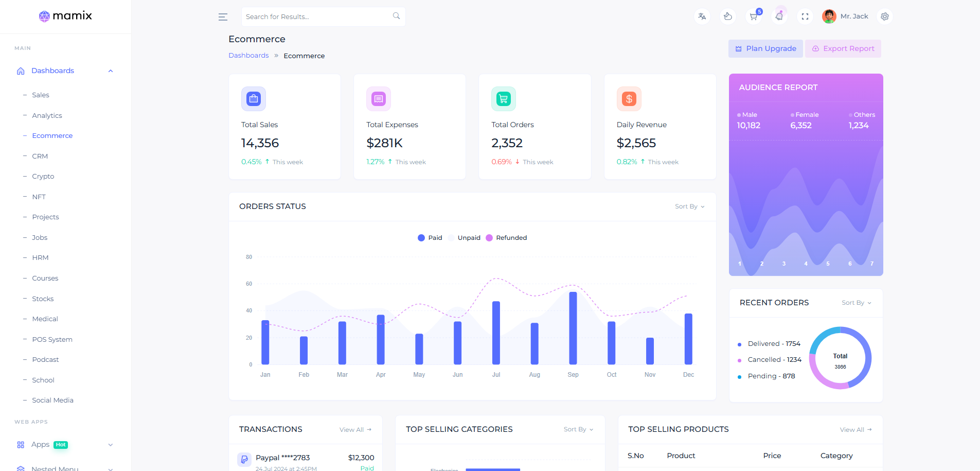Open the Social Media dashboard
980x471 pixels.
pyautogui.click(x=52, y=400)
